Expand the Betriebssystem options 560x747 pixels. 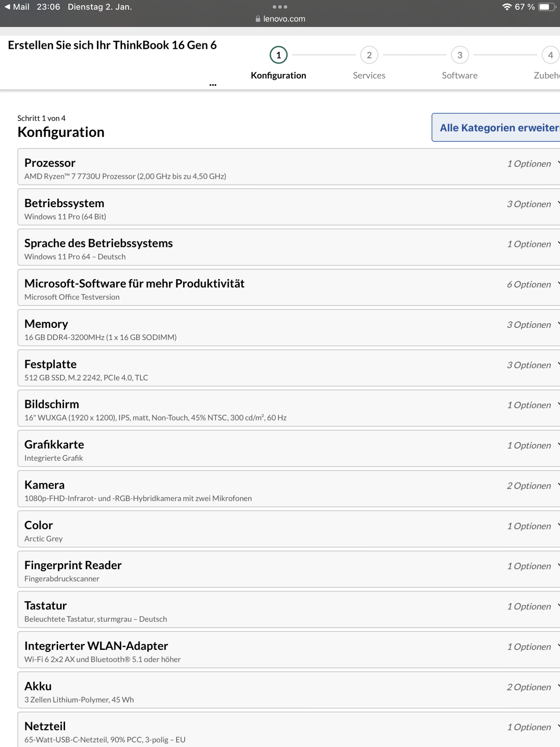289,207
